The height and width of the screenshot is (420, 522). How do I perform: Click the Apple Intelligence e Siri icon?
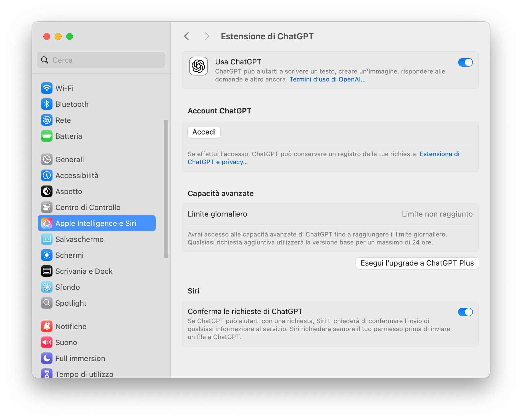[47, 223]
